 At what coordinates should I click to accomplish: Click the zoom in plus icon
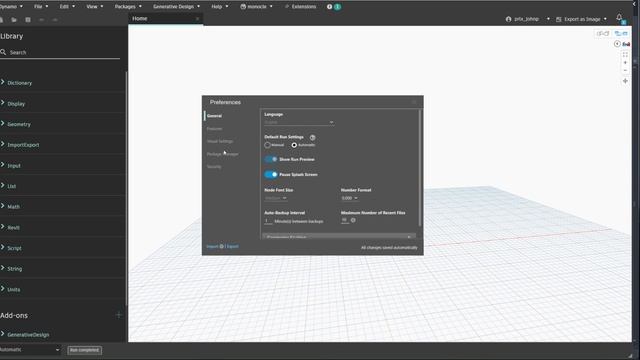click(x=625, y=62)
